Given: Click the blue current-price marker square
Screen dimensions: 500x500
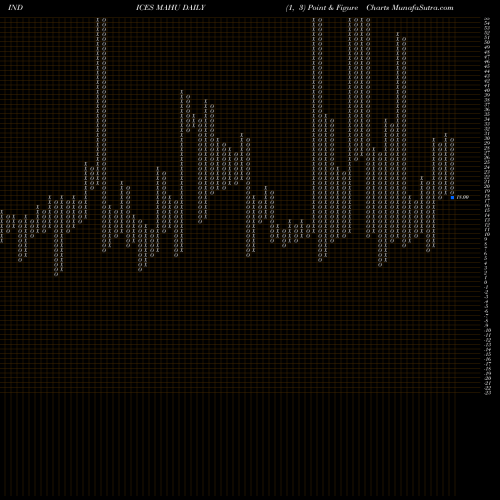Looking at the screenshot, I should point(452,197).
